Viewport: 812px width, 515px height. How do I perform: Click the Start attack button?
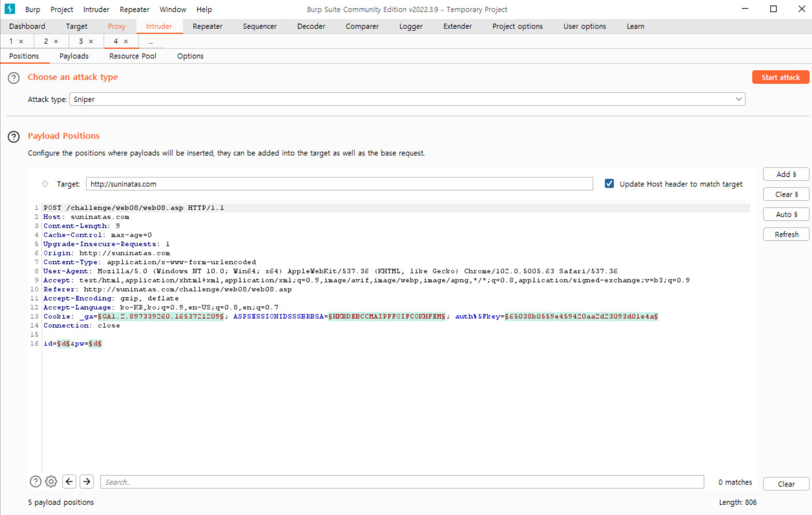tap(780, 77)
